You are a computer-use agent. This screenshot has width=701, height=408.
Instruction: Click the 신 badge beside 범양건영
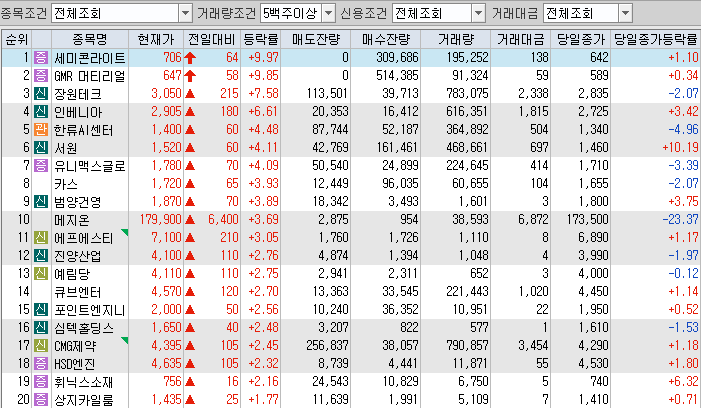coord(41,202)
